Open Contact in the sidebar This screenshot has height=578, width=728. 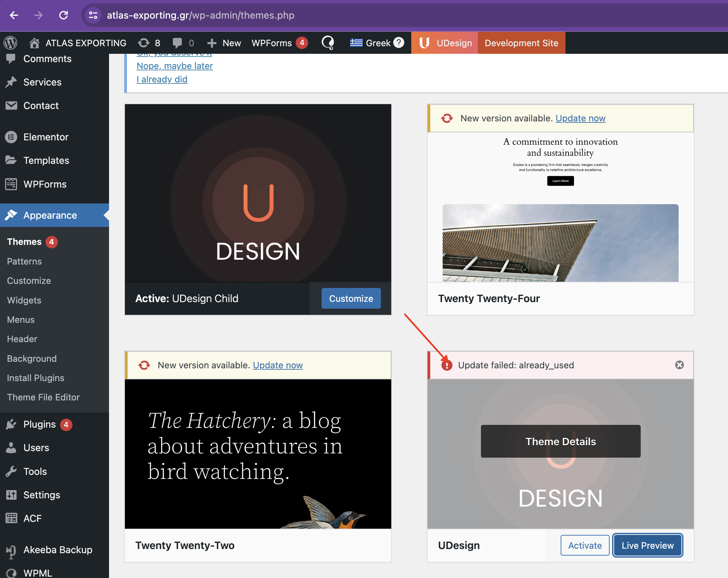click(41, 106)
